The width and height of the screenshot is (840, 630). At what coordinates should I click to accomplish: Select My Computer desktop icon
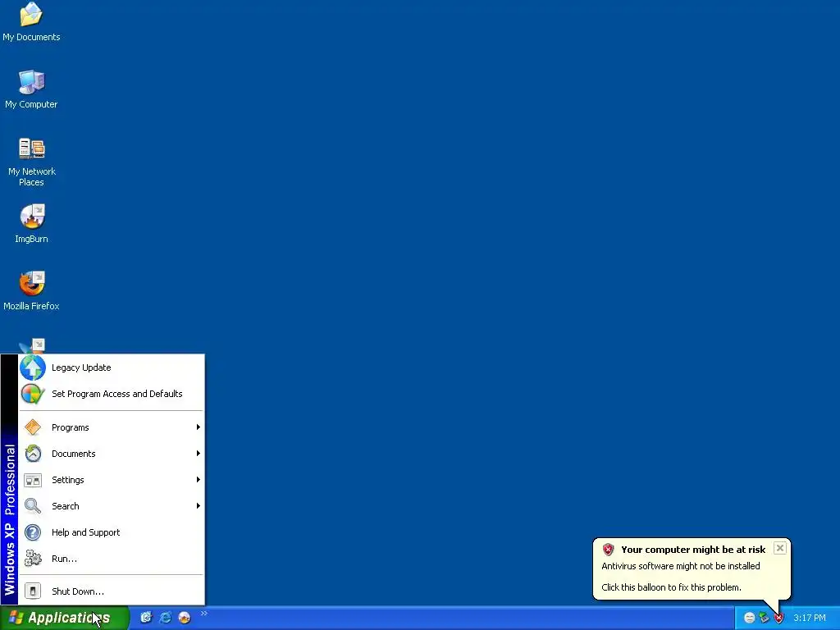click(31, 89)
